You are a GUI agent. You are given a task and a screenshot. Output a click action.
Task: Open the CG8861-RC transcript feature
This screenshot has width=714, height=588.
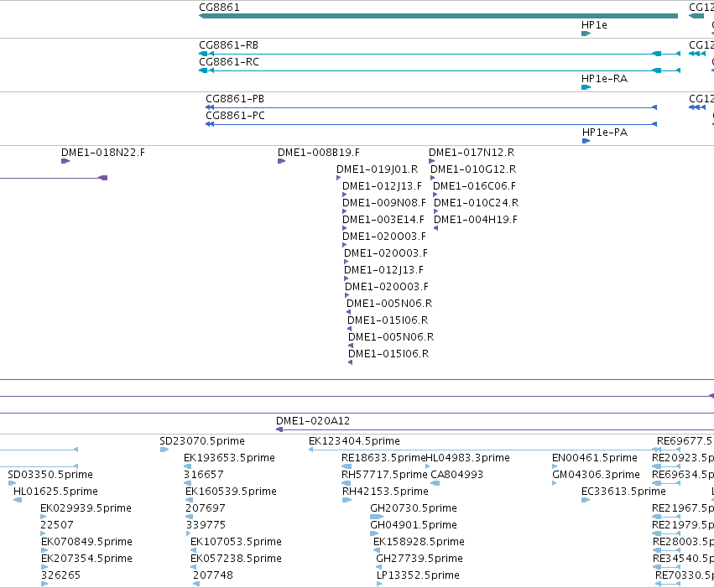pyautogui.click(x=440, y=70)
